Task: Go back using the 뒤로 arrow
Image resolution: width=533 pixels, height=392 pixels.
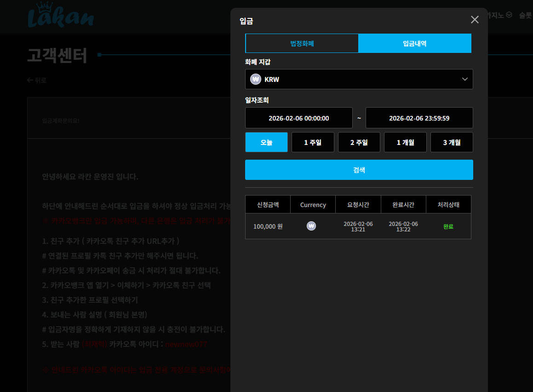Action: [x=37, y=80]
